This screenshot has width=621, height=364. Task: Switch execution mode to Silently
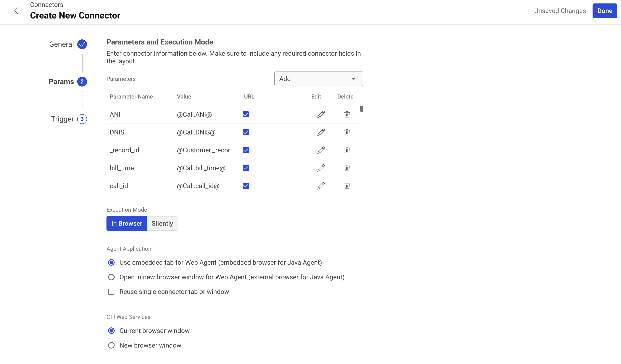click(162, 223)
